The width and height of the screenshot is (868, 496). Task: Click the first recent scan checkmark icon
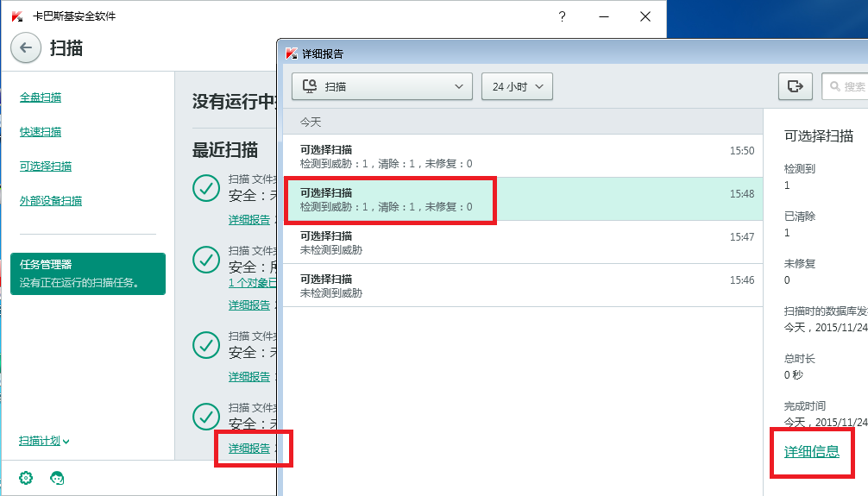[206, 188]
